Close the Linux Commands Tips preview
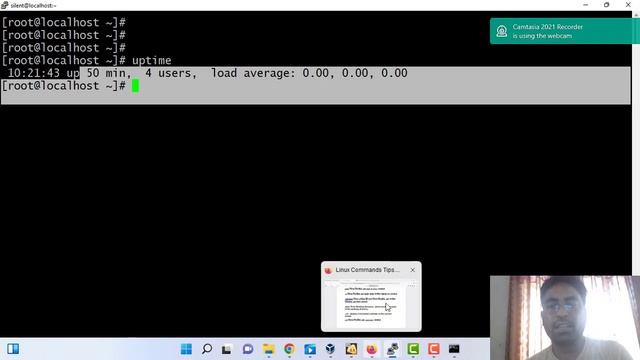 [x=413, y=270]
